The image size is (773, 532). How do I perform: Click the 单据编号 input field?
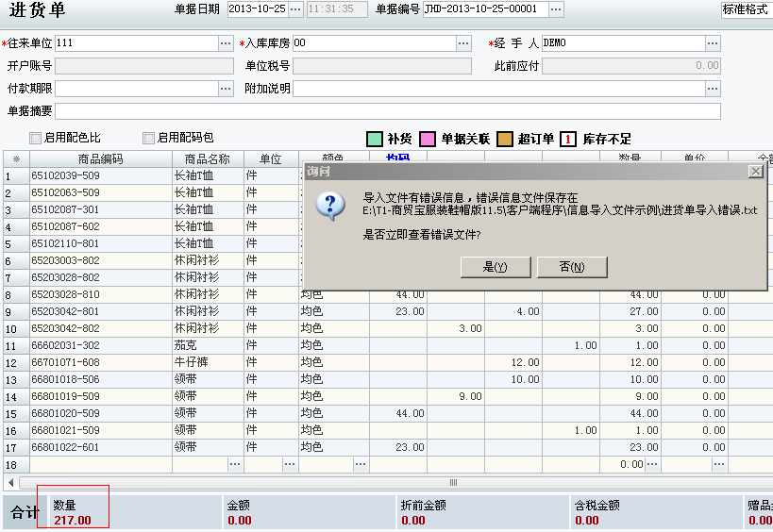(485, 9)
